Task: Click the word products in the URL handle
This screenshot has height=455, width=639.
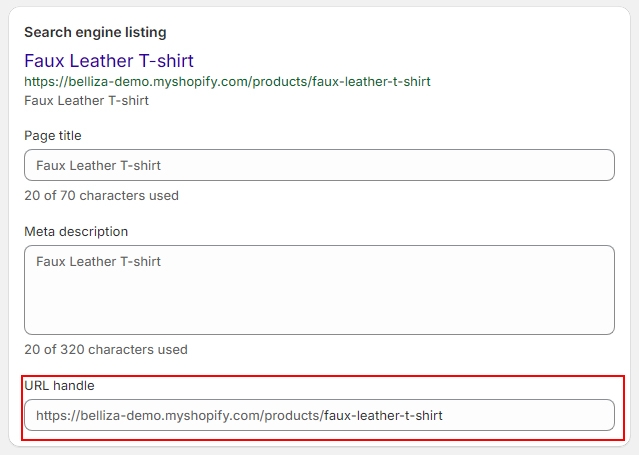Action: pyautogui.click(x=291, y=415)
